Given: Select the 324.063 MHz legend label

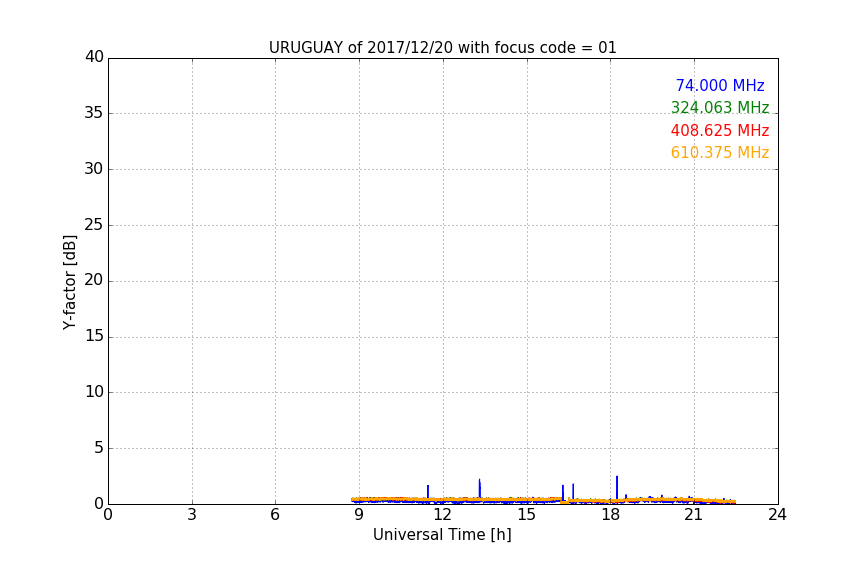Looking at the screenshot, I should point(720,107).
